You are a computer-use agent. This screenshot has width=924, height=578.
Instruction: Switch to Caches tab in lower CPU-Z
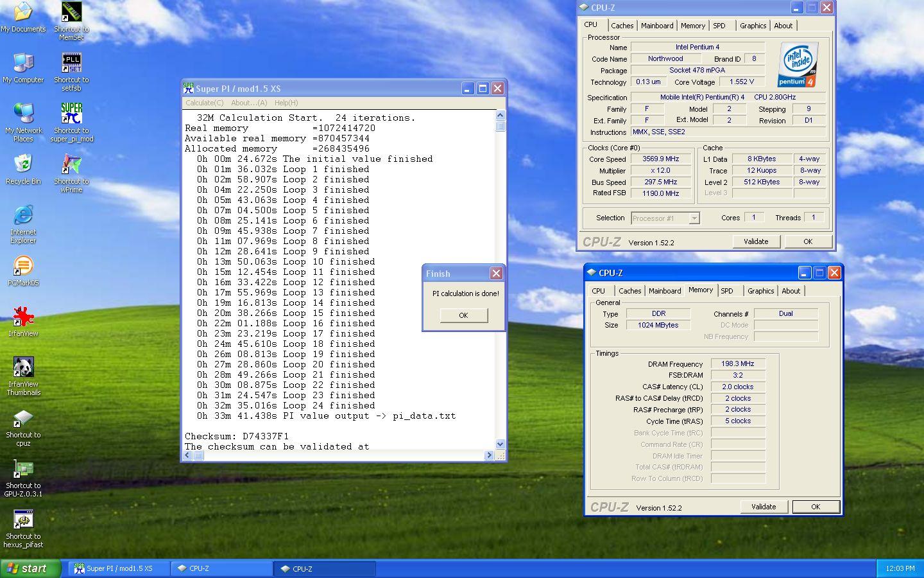[629, 291]
